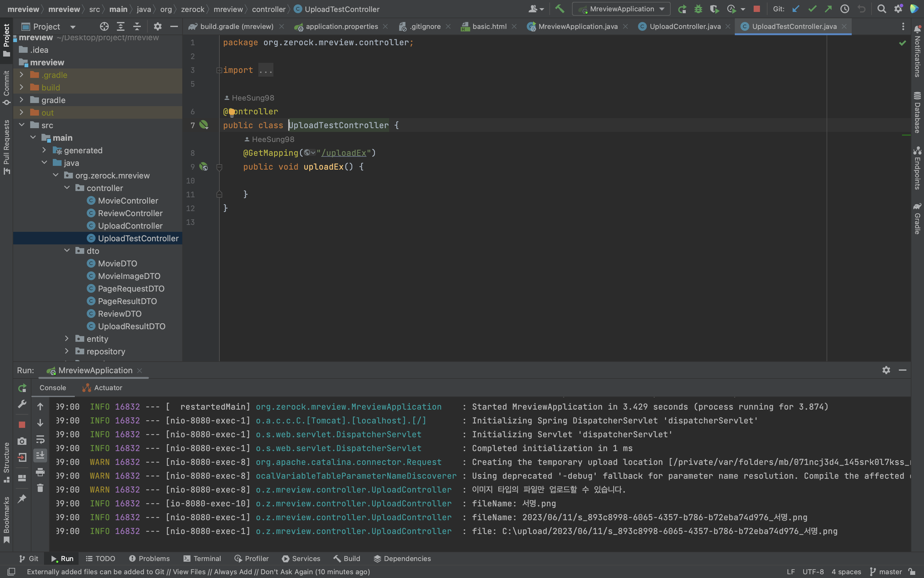Open Endpoints tool window
The image size is (924, 578).
pyautogui.click(x=917, y=168)
